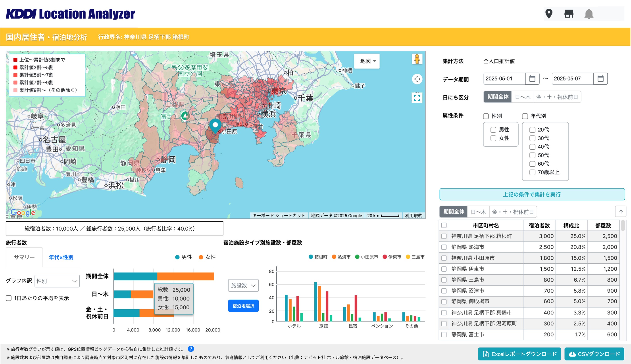Image resolution: width=631 pixels, height=364 pixels.
Task: Click the blue help question mark icon
Action: tap(191, 349)
